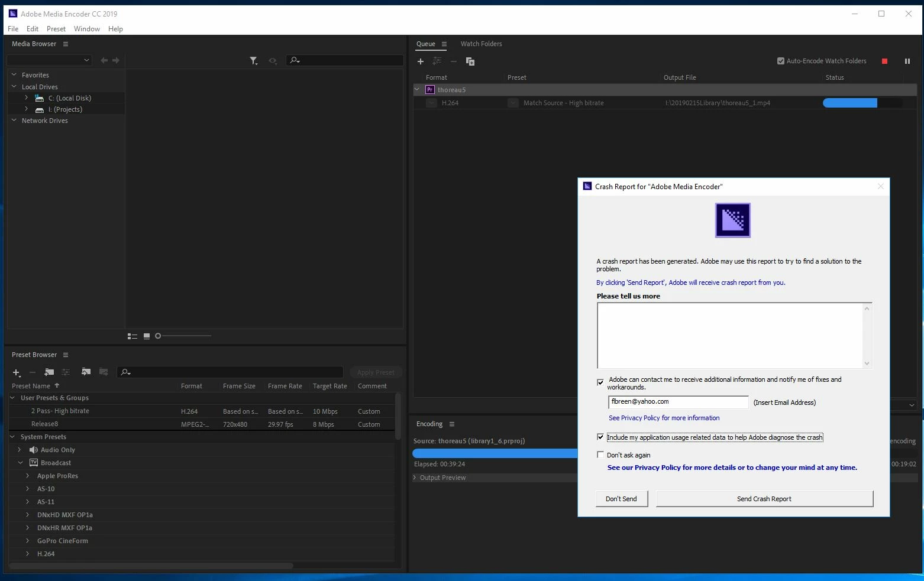Click the Media Encoder logo in crash dialog
The height and width of the screenshot is (581, 924).
[x=733, y=220]
